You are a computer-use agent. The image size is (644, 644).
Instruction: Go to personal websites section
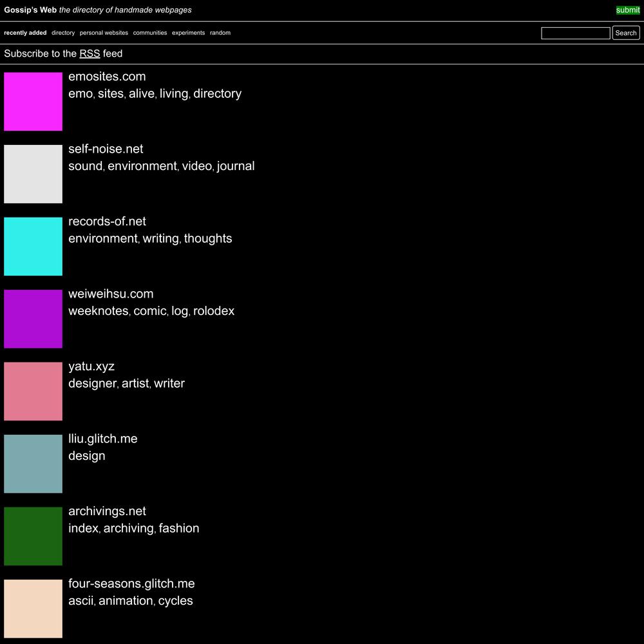click(x=104, y=33)
